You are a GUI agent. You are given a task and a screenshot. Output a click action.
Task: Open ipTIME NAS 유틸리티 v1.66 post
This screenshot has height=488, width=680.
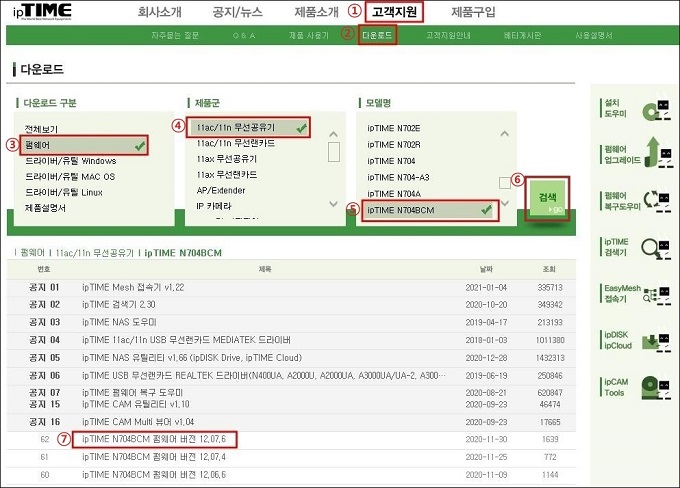[192, 358]
